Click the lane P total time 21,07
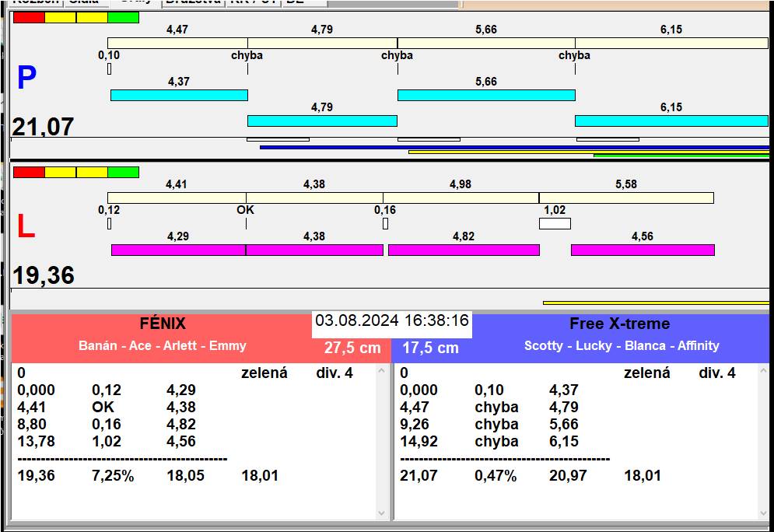 pos(43,127)
